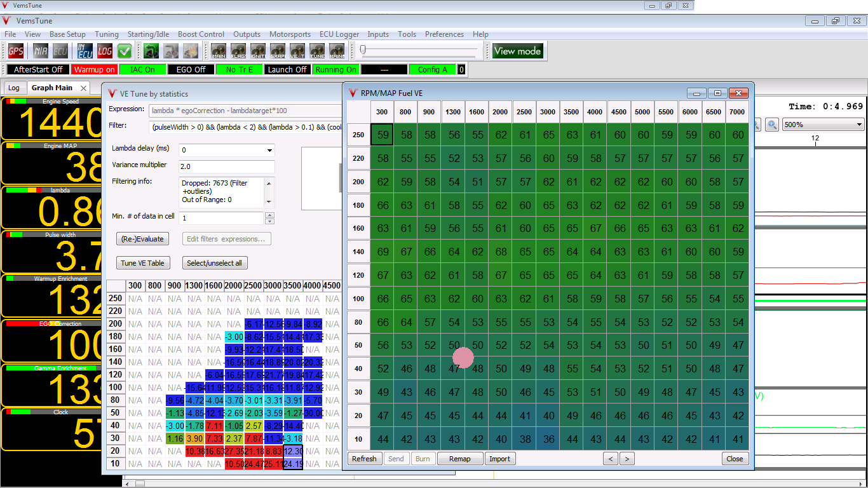The image size is (868, 488).
Task: Open the File menu
Action: coord(10,34)
